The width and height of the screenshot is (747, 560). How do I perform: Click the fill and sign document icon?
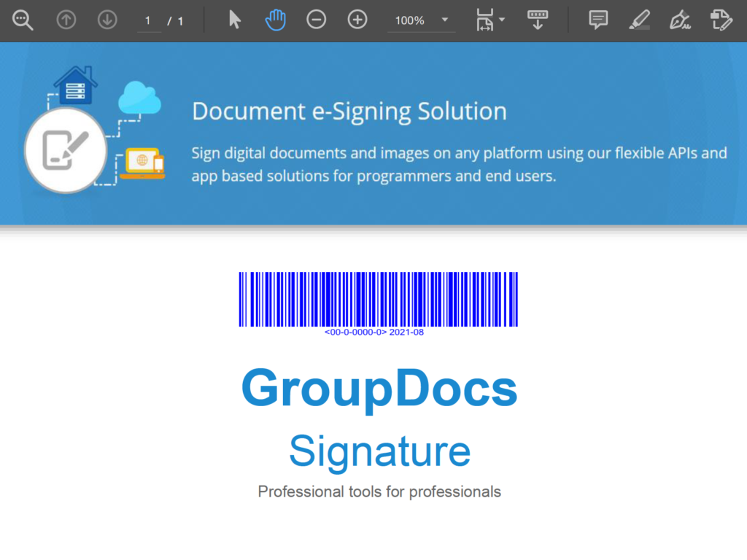pyautogui.click(x=721, y=20)
